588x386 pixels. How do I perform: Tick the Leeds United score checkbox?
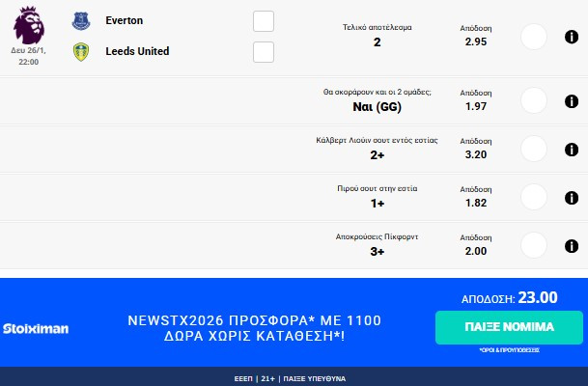click(263, 52)
